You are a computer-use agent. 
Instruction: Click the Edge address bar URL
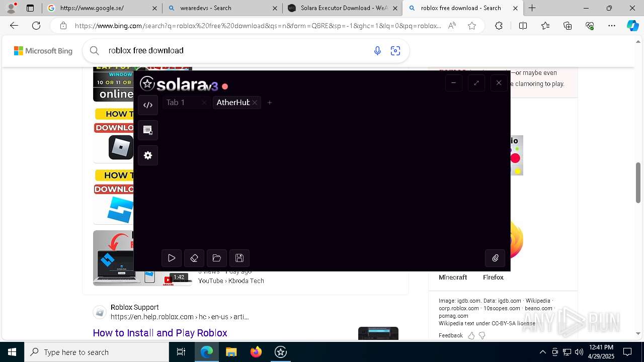[258, 26]
